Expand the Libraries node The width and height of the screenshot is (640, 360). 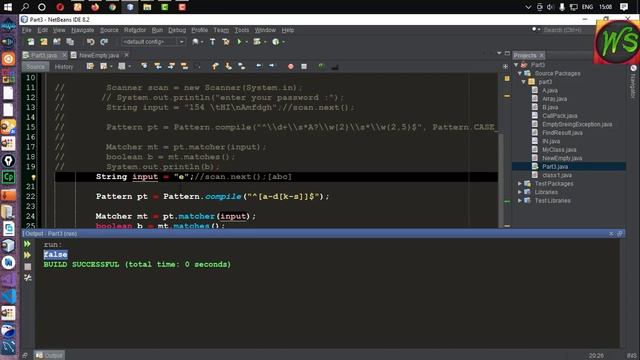tap(520, 192)
